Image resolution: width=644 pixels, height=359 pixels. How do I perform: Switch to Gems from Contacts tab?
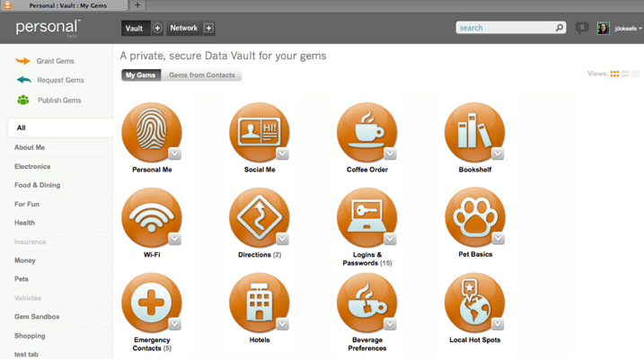(202, 75)
